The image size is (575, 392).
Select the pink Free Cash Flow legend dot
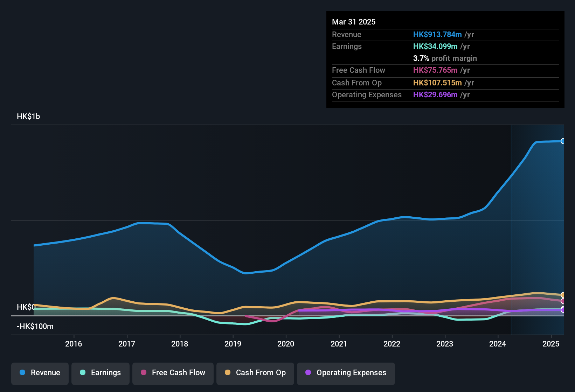[x=143, y=373]
